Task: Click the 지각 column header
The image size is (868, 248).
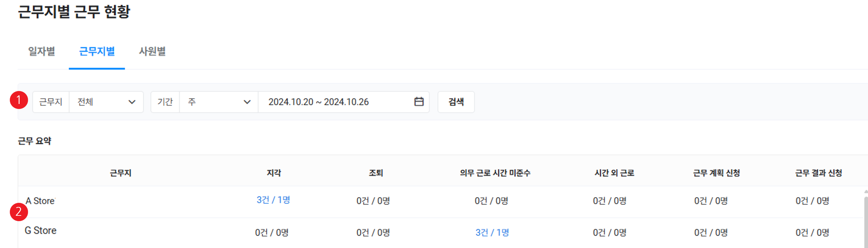Action: (x=274, y=173)
